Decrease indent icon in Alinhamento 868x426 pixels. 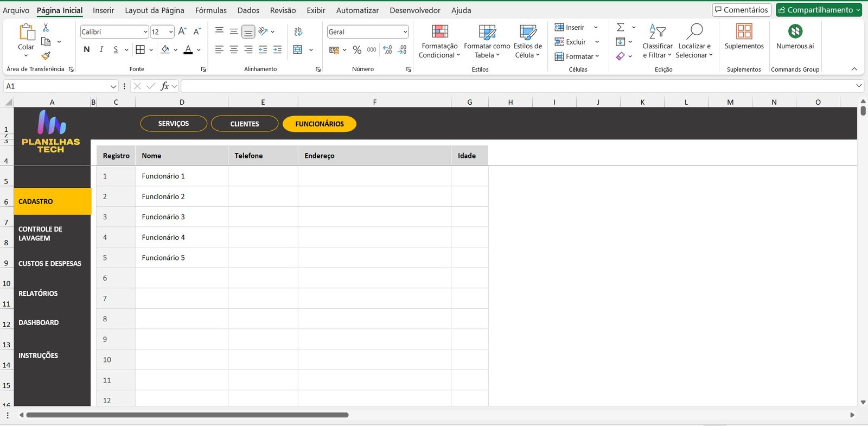click(x=263, y=49)
